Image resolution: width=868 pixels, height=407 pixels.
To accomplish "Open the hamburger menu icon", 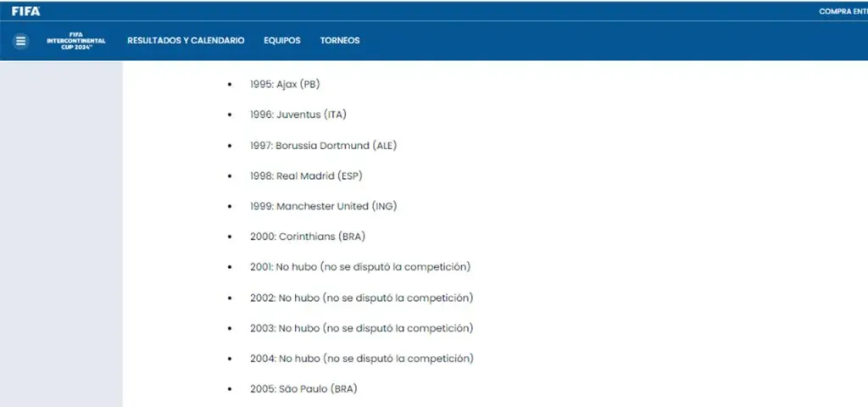I will (x=21, y=41).
